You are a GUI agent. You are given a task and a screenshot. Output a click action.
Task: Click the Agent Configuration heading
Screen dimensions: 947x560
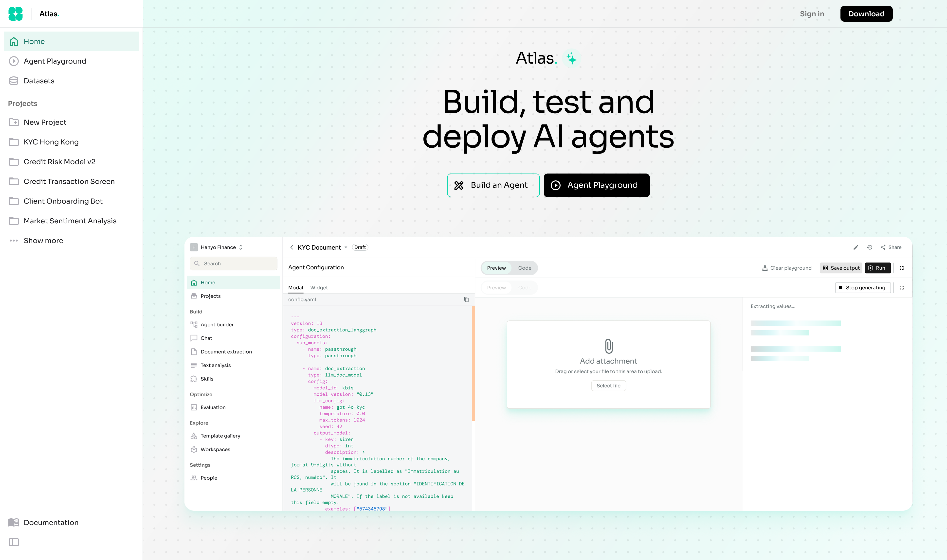pos(316,267)
